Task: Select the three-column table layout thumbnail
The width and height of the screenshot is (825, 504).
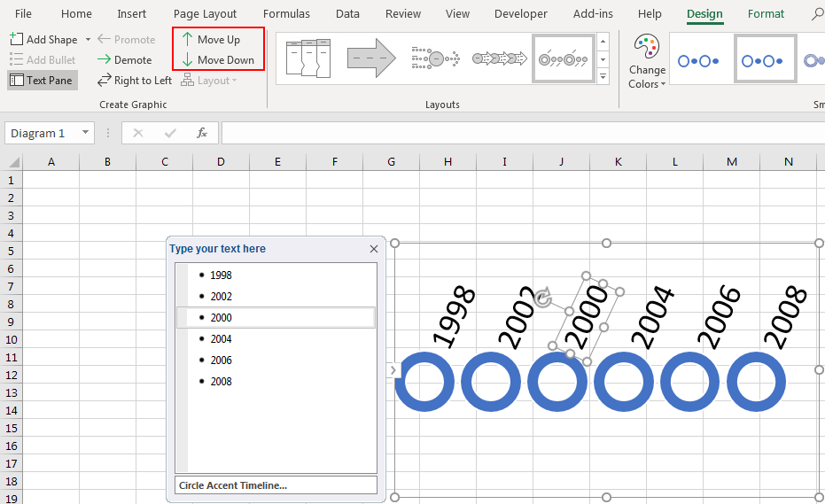Action: pos(308,58)
